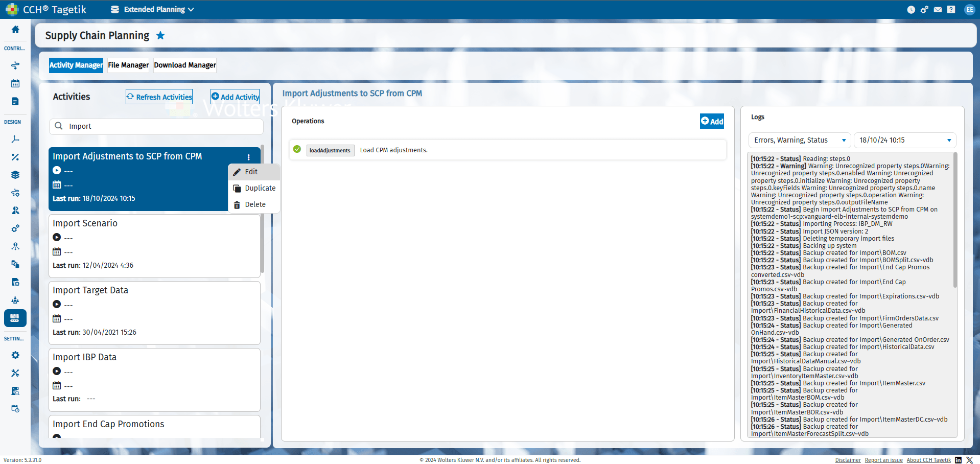Switch to the File Manager tab
980x464 pixels.
coord(128,65)
